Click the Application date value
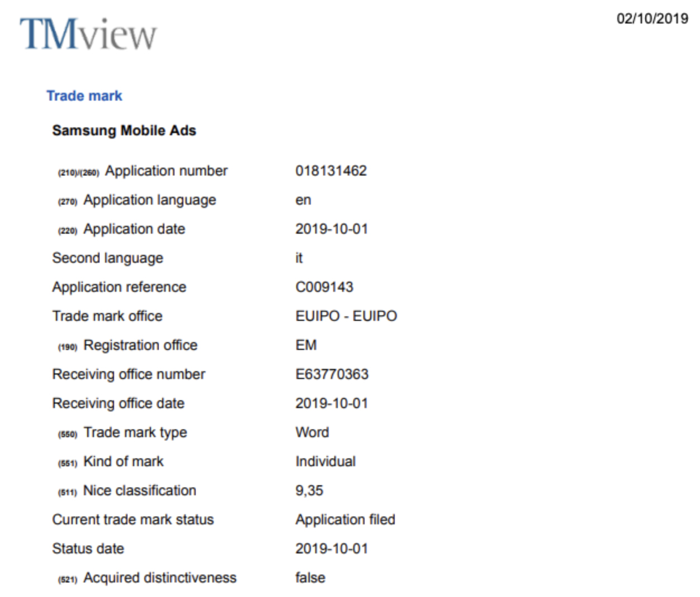 coord(332,229)
